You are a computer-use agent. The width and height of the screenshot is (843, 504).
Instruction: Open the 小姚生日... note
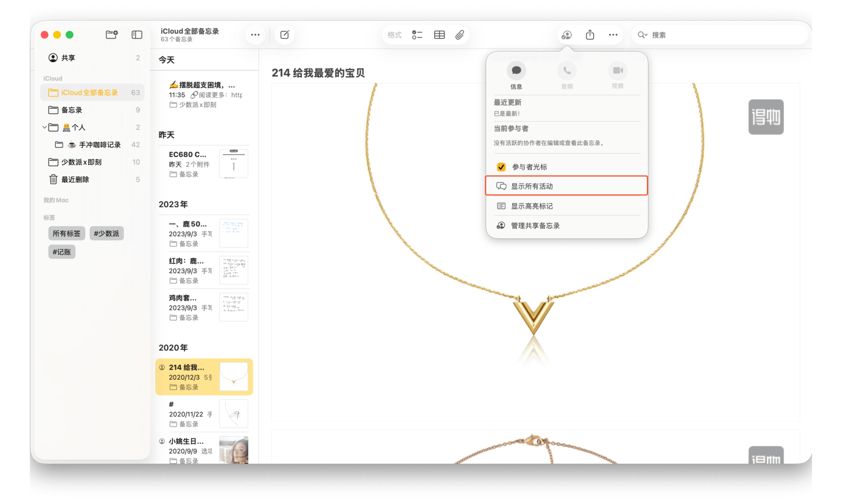click(204, 449)
